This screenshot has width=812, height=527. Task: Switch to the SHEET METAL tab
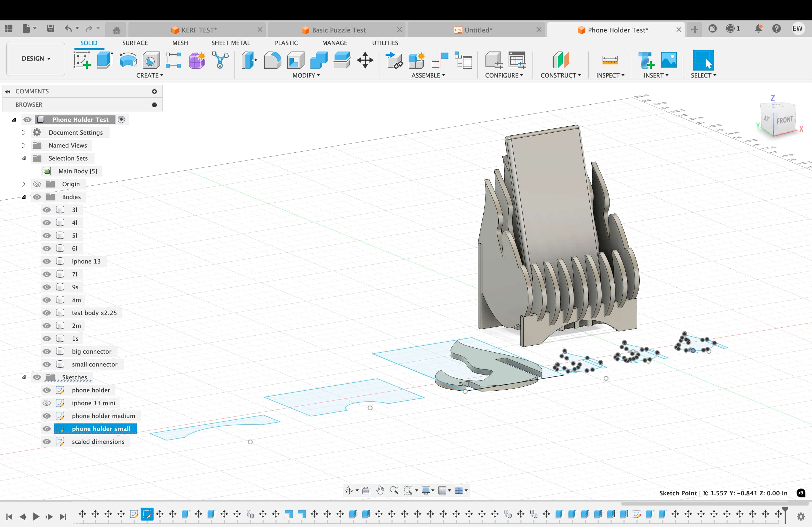[x=231, y=43]
